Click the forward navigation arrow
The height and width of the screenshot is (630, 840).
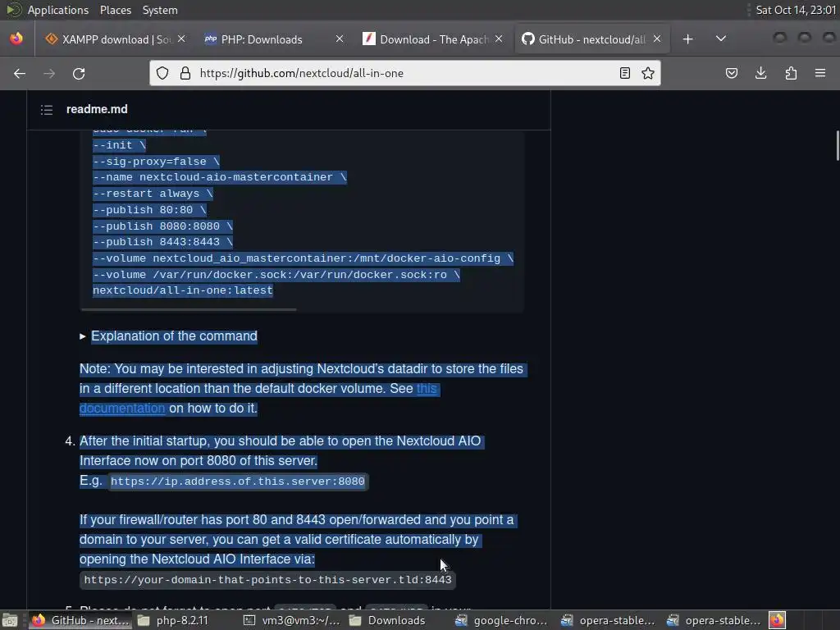pyautogui.click(x=49, y=73)
